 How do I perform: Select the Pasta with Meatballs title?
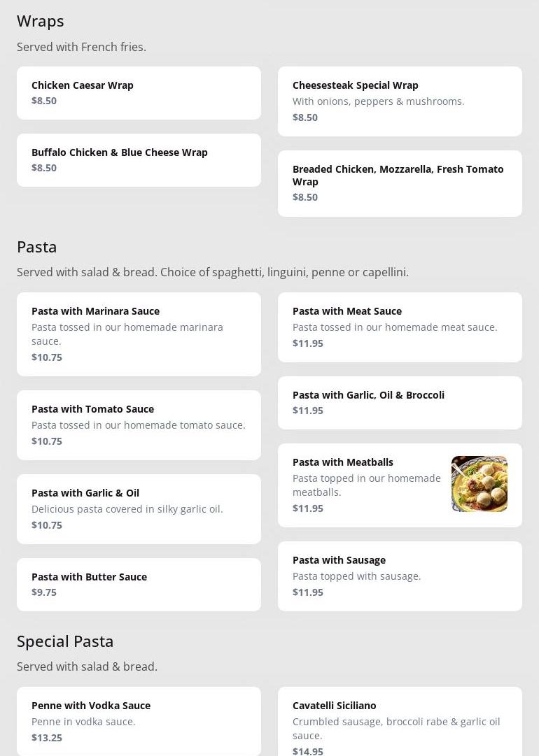tap(343, 462)
